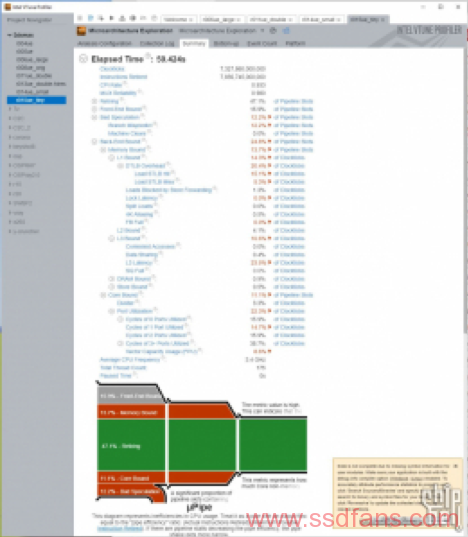Collapse the Port Utilization metric row

(x=111, y=311)
